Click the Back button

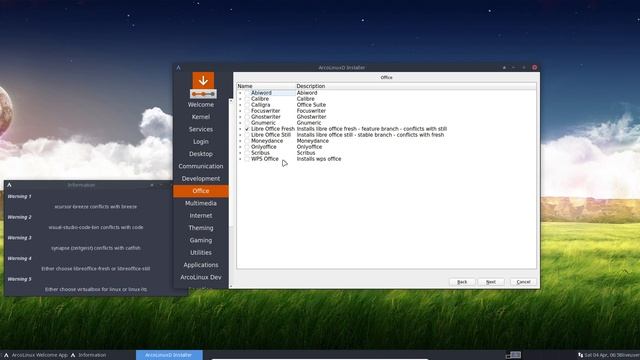point(462,282)
